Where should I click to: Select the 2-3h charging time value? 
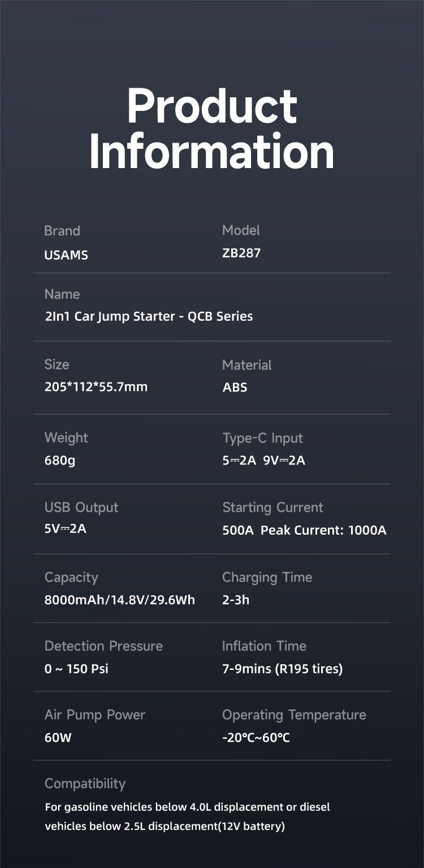[235, 600]
